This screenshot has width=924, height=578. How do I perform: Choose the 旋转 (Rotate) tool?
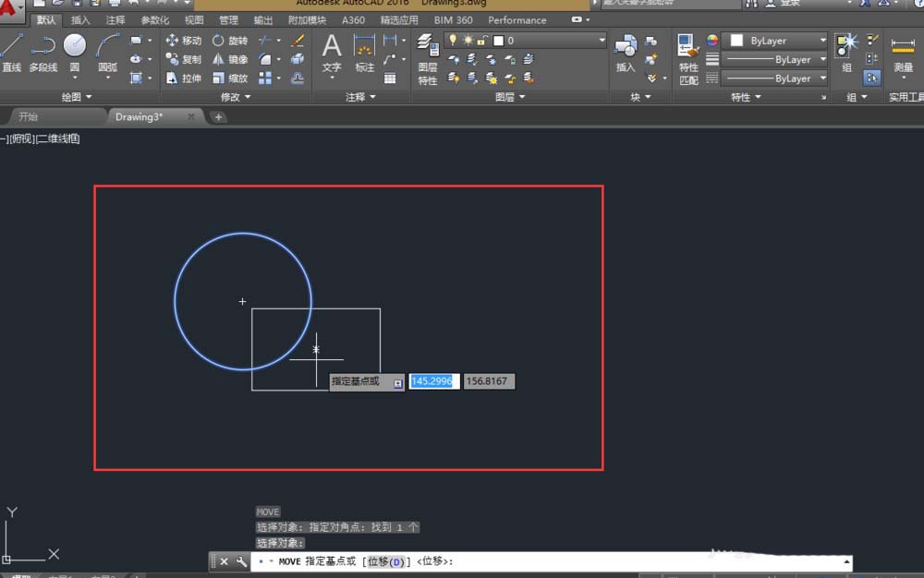click(x=229, y=41)
